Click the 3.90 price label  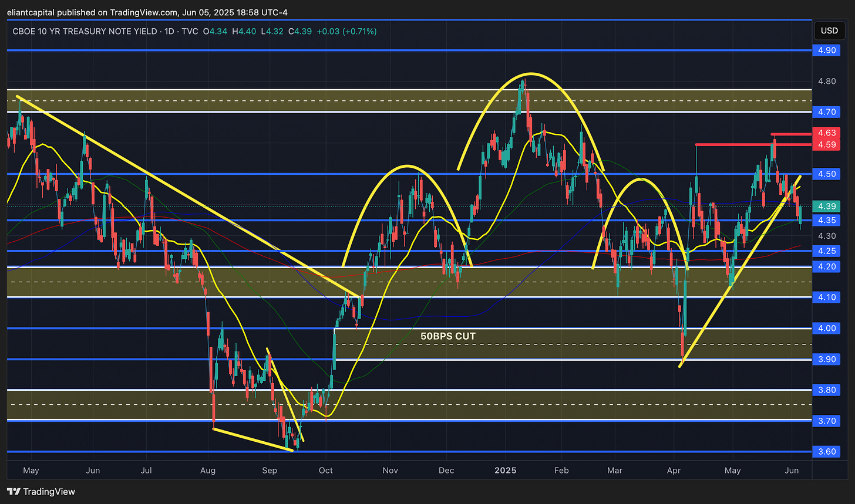(x=827, y=359)
